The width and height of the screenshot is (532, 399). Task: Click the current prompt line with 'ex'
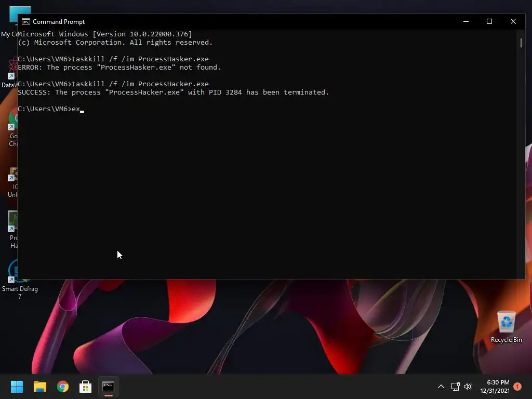pos(51,109)
